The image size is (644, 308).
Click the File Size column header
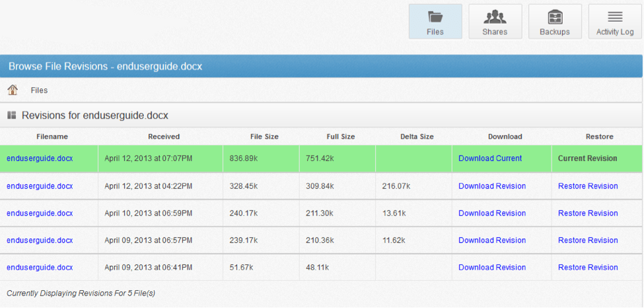coord(264,137)
